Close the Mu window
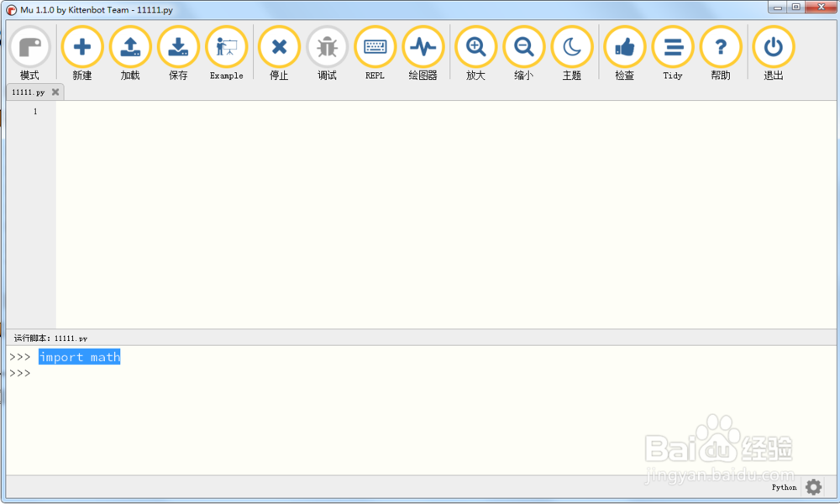The image size is (840, 504). click(822, 7)
